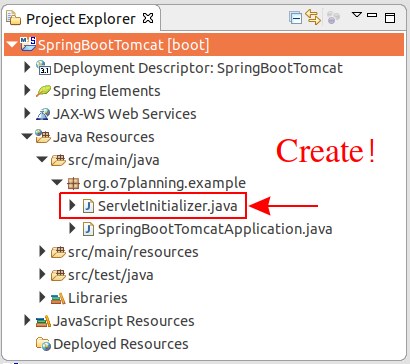Close the Project Explorer tab
410x364 pixels.
148,18
